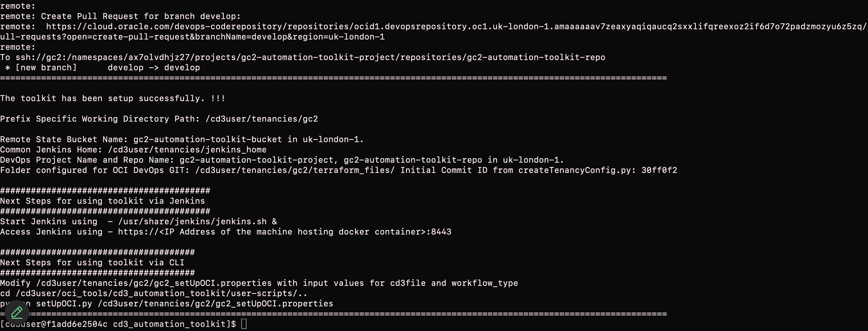Click the "develop -> develop" branch mapping
Viewport: 868px width, 331px height.
pos(154,68)
